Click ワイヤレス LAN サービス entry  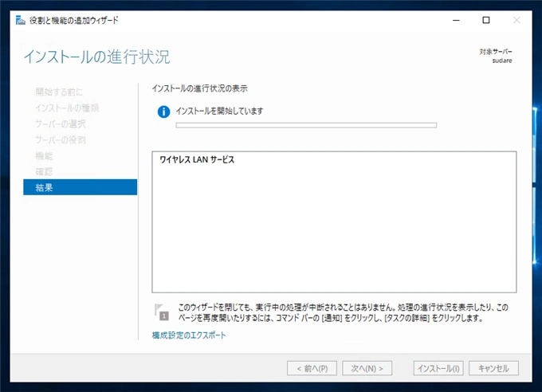(x=197, y=159)
